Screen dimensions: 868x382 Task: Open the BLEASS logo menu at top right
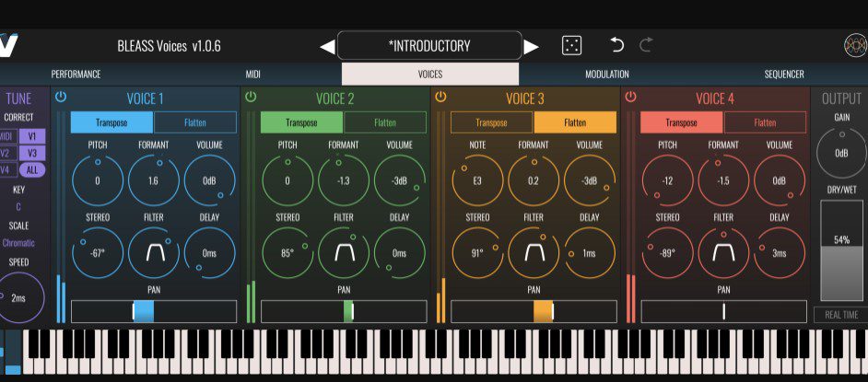pos(855,46)
